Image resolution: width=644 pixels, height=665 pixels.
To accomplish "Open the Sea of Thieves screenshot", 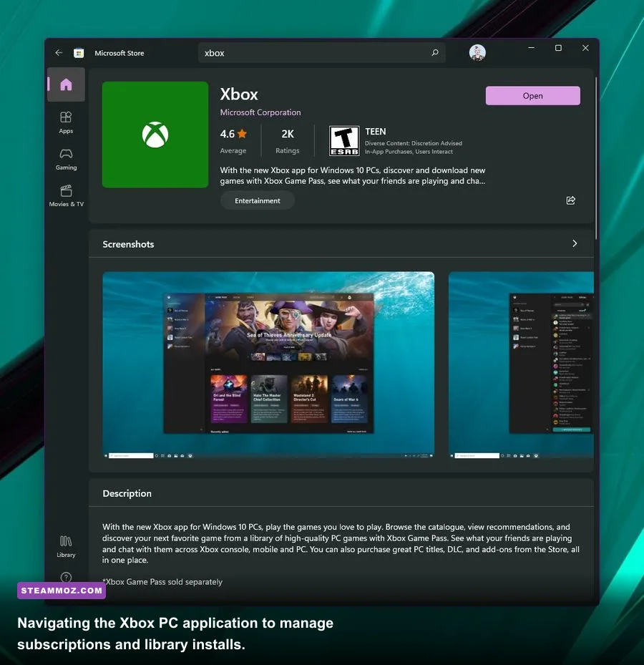I will (268, 365).
